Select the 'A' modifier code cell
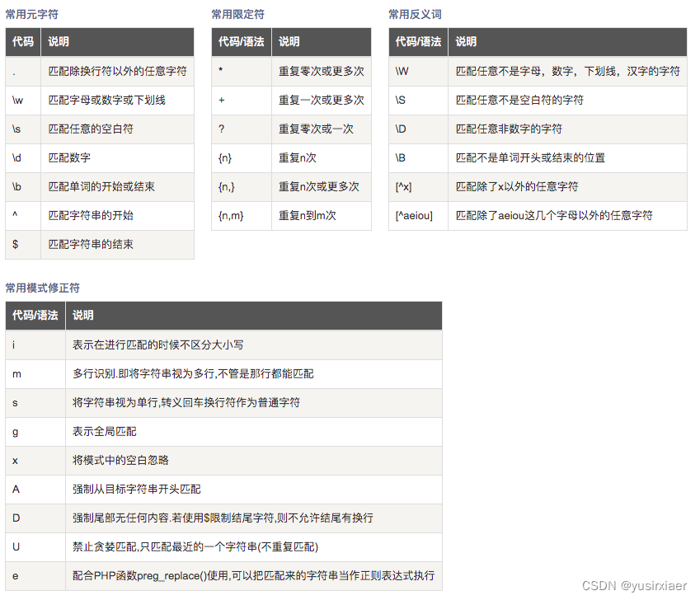The height and width of the screenshot is (600, 700). pyautogui.click(x=35, y=490)
